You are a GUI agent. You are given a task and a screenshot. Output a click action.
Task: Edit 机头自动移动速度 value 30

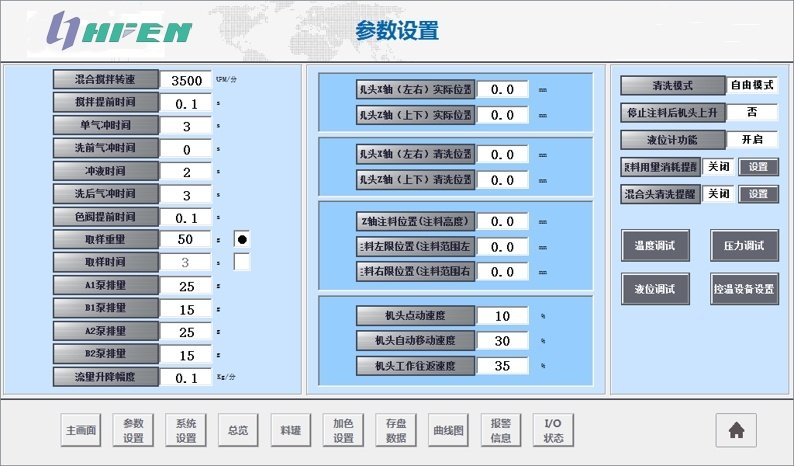click(502, 341)
